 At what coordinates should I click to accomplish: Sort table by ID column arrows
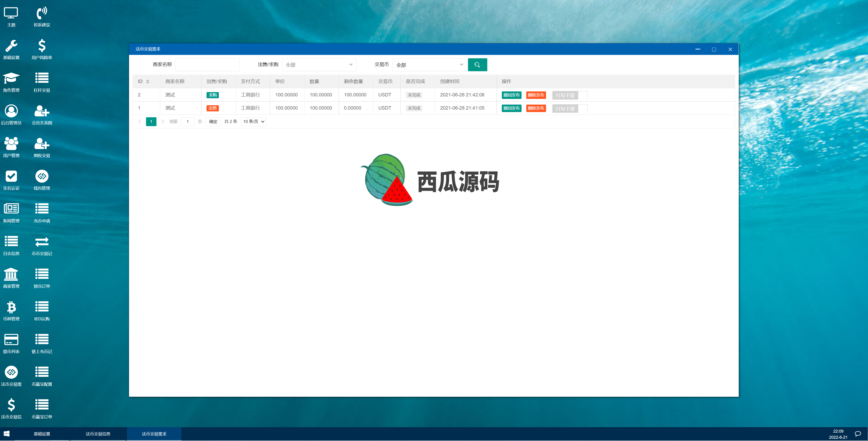(x=148, y=82)
